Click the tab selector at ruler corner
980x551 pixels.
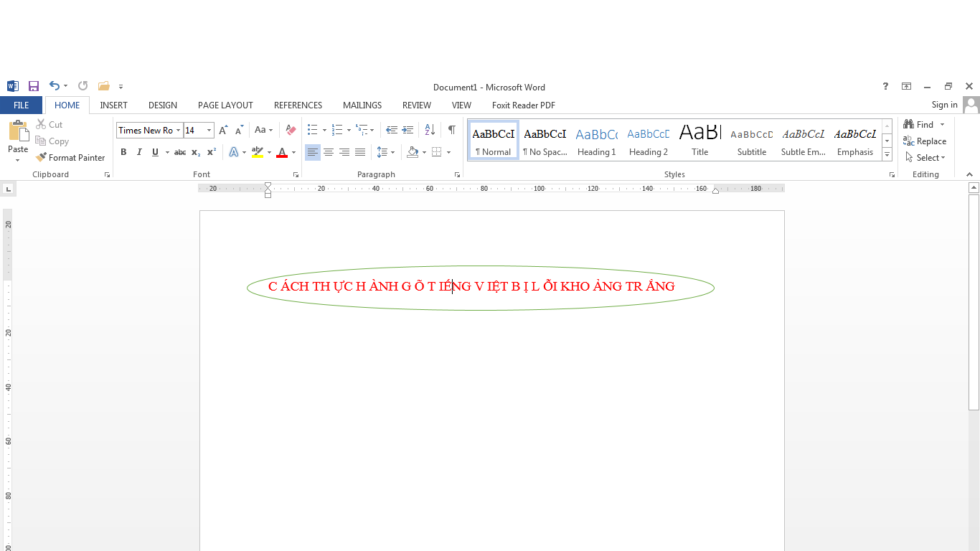[x=8, y=189]
